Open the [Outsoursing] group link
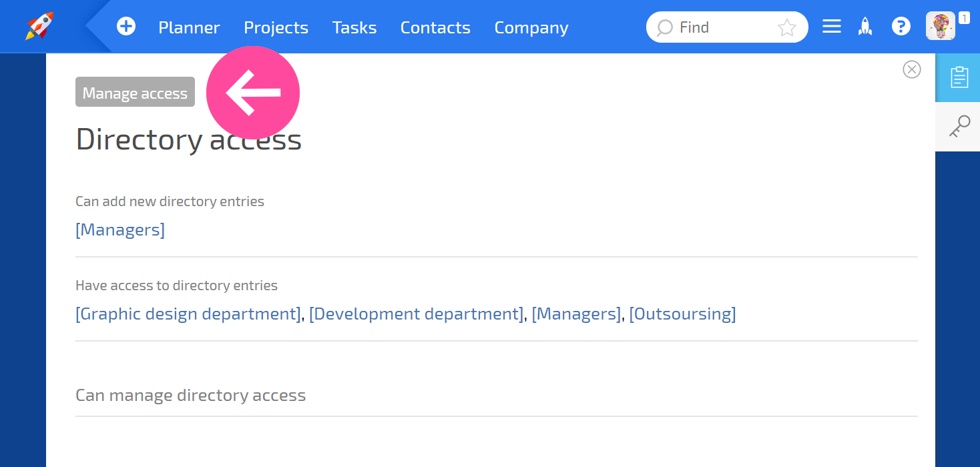 [682, 314]
